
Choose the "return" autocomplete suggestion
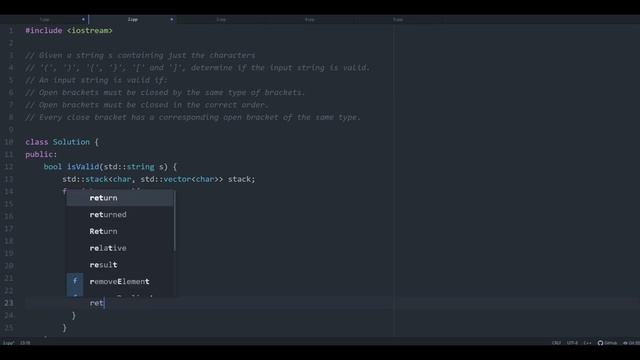tap(120, 198)
